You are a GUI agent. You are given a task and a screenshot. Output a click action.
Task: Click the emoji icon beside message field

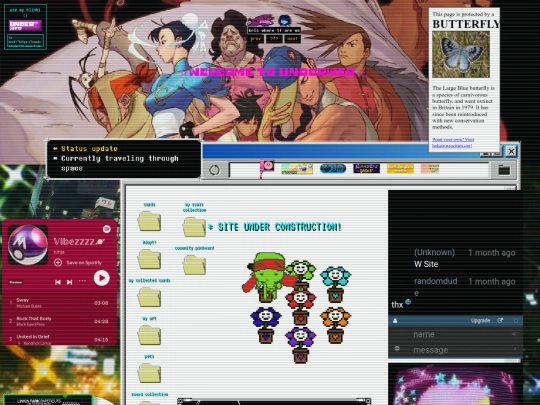[x=397, y=349]
